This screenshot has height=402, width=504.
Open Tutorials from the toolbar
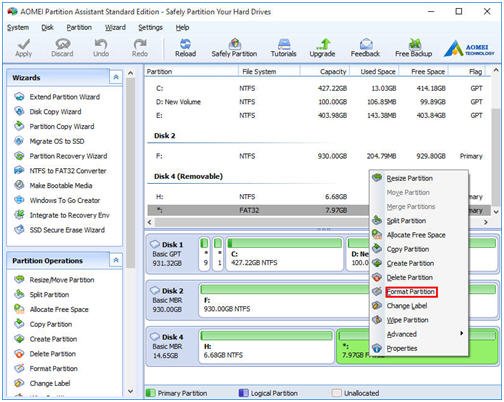tap(283, 48)
